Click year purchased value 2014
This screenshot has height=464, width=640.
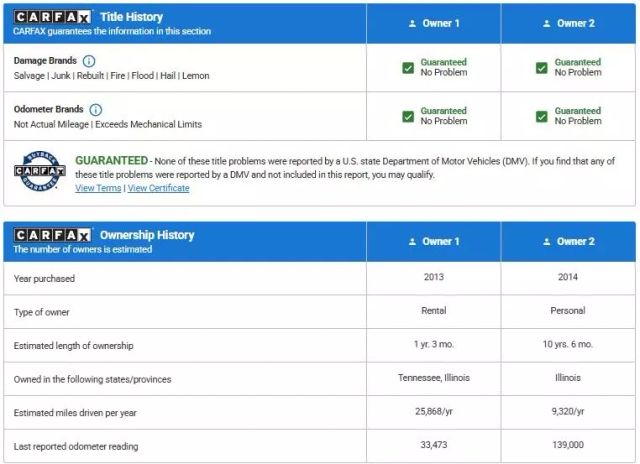coord(568,277)
